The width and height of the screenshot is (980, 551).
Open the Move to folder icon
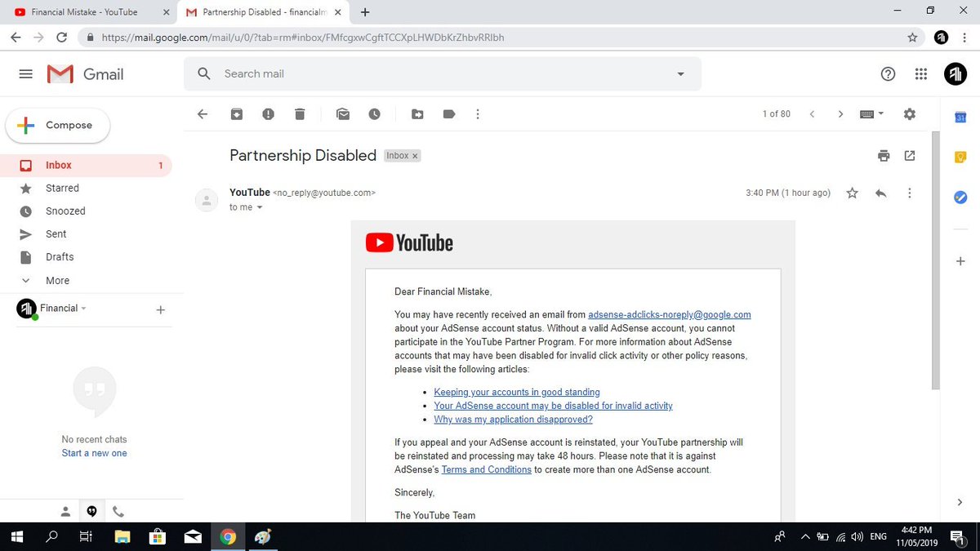[x=417, y=114]
